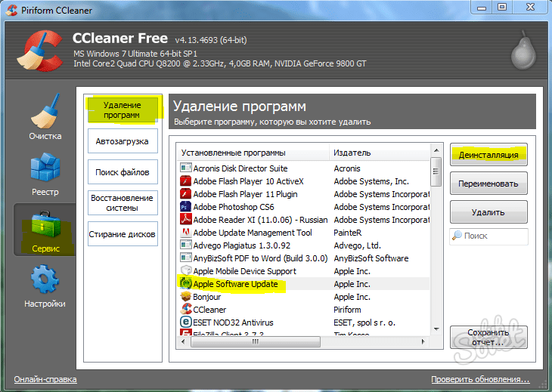Select the Сервис toolbox icon
This screenshot has height=392, width=552.
pyautogui.click(x=45, y=224)
